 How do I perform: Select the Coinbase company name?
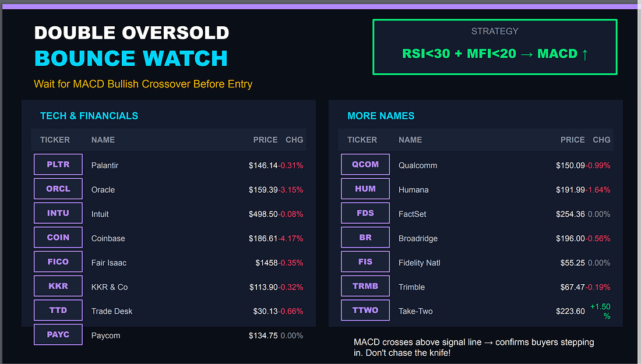tap(108, 238)
